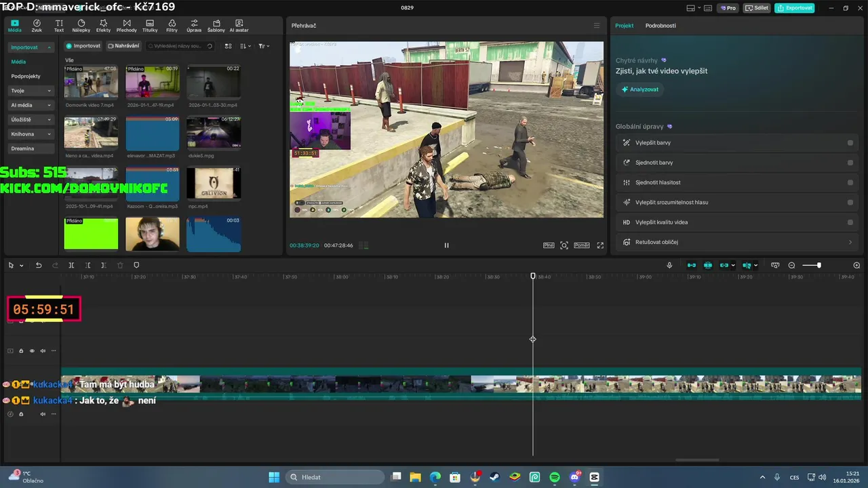Click the Pro upgrade button

pyautogui.click(x=728, y=8)
